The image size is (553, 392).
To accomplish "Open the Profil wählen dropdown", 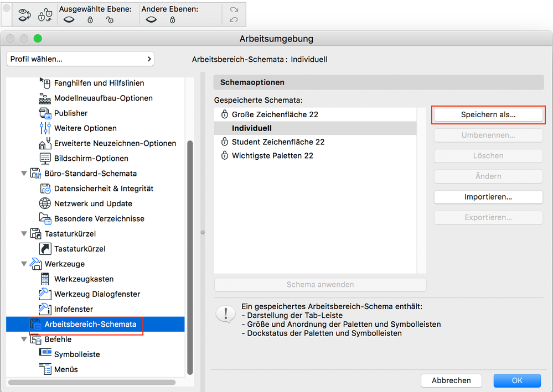I will click(x=80, y=59).
